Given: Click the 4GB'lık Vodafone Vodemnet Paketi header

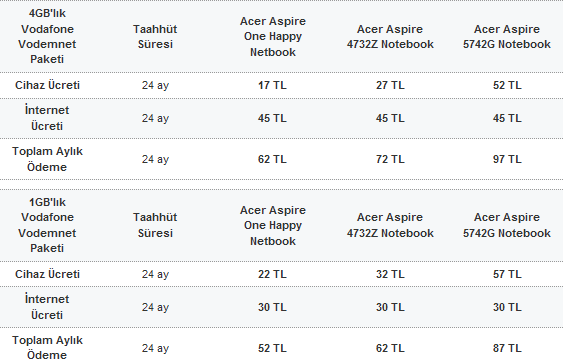Looking at the screenshot, I should point(47,36).
